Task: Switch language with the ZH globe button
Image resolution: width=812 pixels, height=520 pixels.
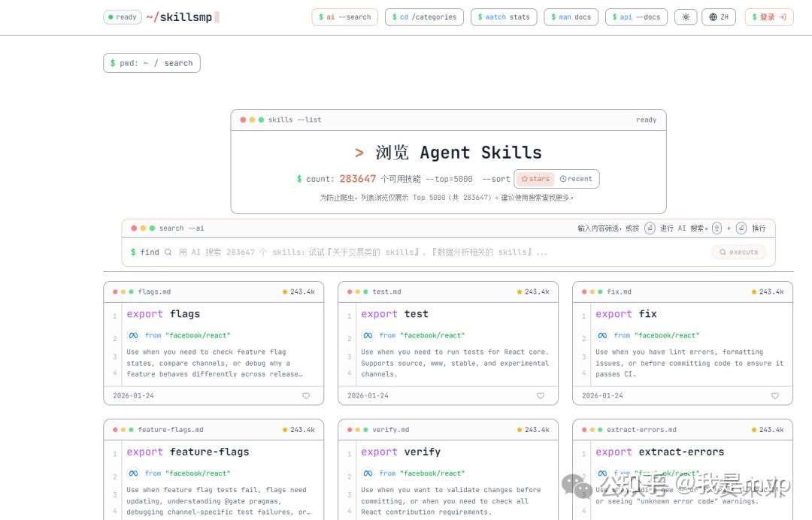Action: pos(719,17)
